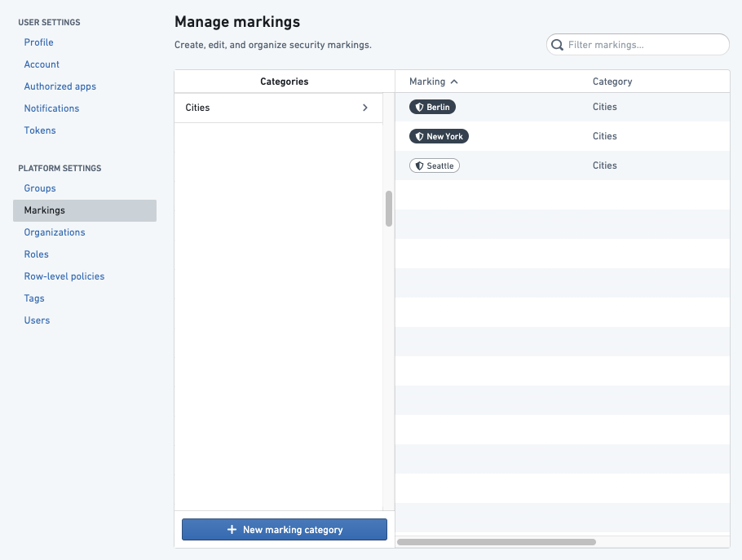Go to Authorized apps

60,86
